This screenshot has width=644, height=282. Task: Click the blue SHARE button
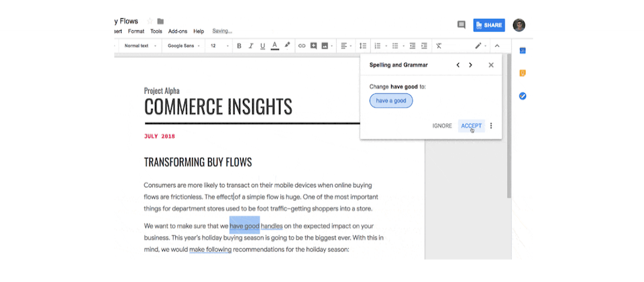489,25
